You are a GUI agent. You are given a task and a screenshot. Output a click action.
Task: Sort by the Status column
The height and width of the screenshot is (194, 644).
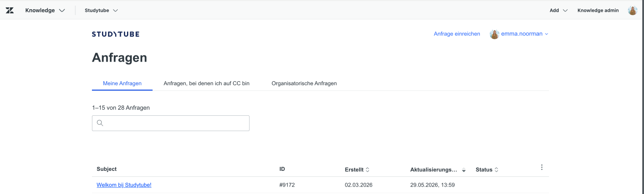click(487, 170)
